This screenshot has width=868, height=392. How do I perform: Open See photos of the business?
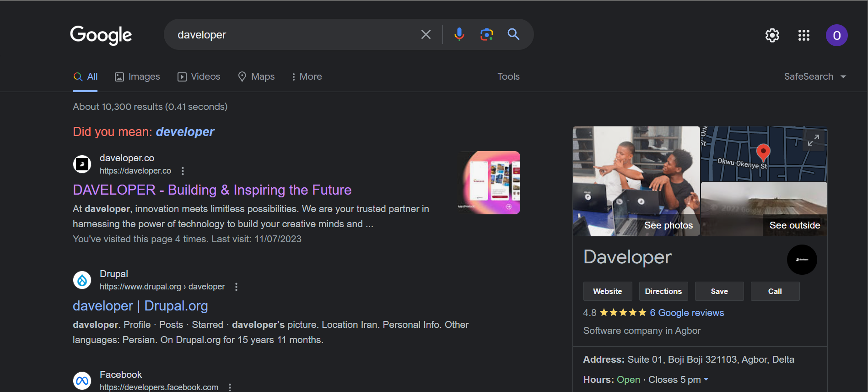click(x=636, y=181)
